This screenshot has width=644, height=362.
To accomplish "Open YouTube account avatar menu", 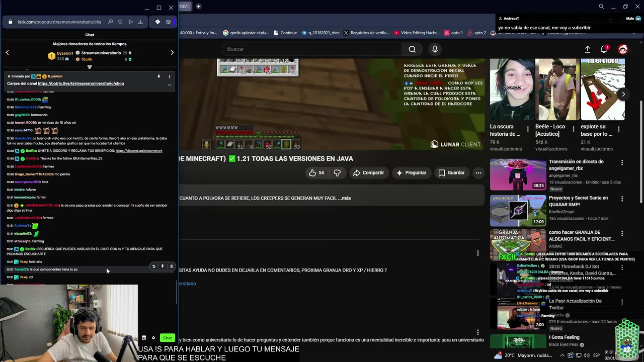I will click(x=623, y=49).
